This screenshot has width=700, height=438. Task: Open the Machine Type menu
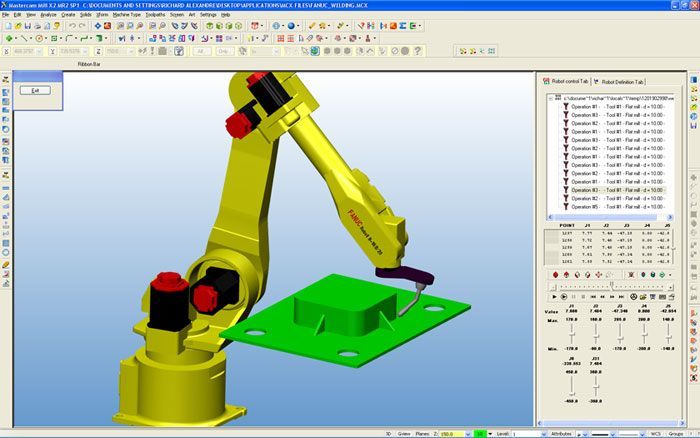coord(126,15)
